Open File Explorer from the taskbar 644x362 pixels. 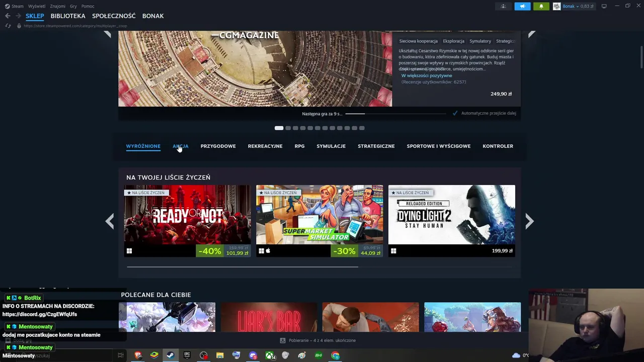(220, 355)
